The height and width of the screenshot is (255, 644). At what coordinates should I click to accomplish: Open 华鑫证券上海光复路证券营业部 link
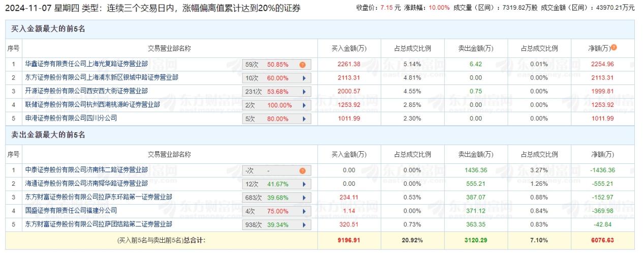[86, 64]
